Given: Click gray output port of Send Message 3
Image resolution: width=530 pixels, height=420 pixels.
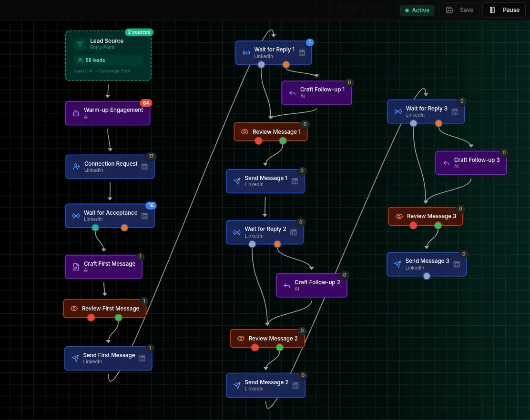Looking at the screenshot, I should tap(427, 277).
